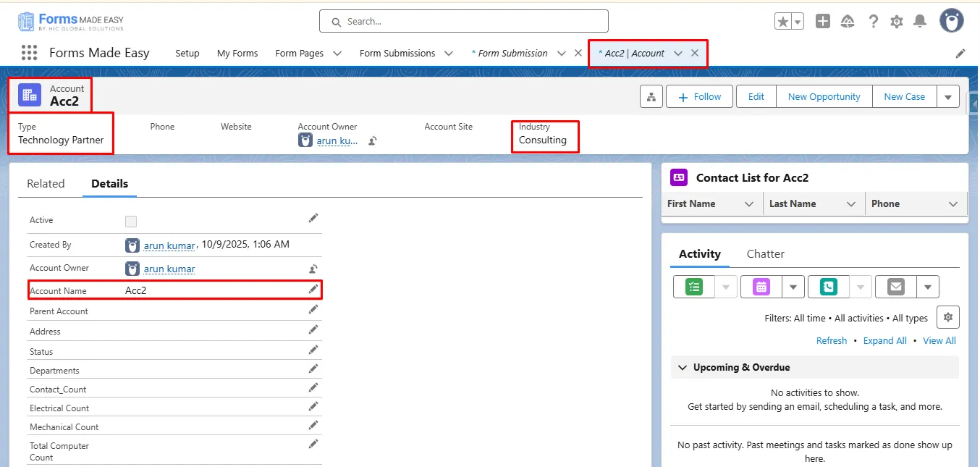
Task: Click the notifications bell icon
Action: 920,22
